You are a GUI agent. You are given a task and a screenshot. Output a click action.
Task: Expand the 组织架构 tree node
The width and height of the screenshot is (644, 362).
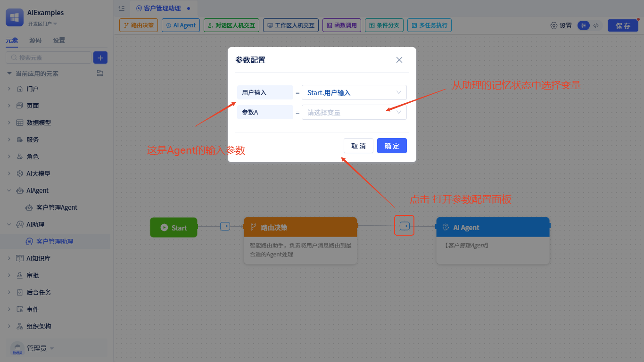pos(9,326)
